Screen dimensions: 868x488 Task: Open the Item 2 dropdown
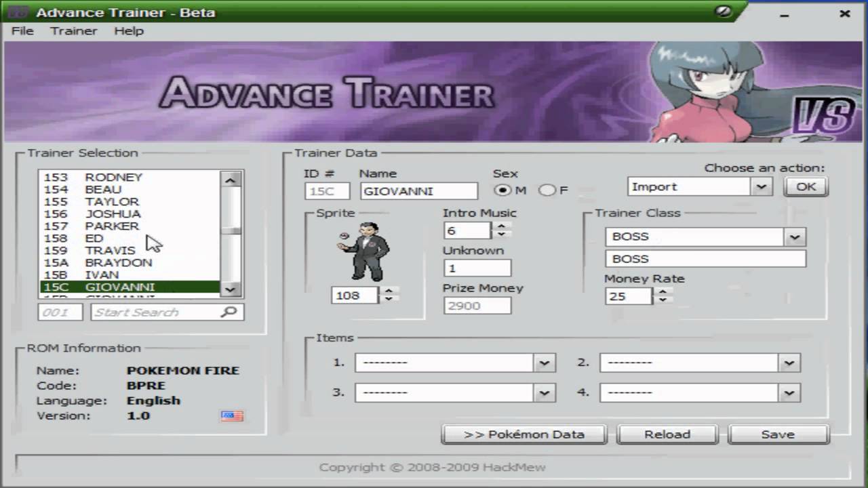[789, 363]
